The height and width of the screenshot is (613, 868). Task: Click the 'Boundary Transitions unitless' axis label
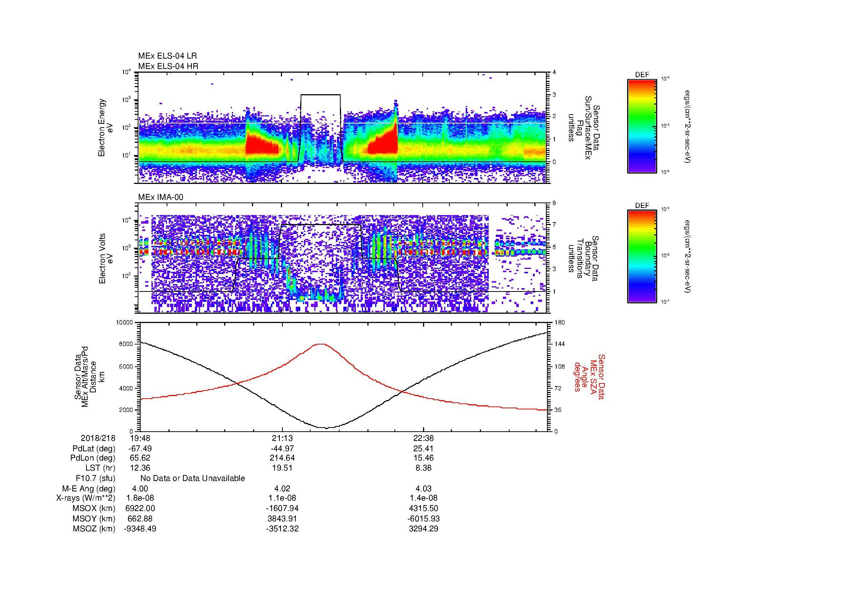click(584, 258)
